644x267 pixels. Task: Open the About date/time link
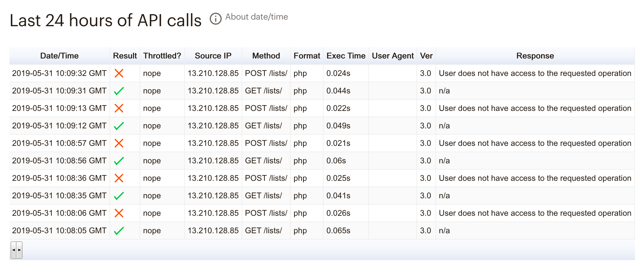coord(256,17)
